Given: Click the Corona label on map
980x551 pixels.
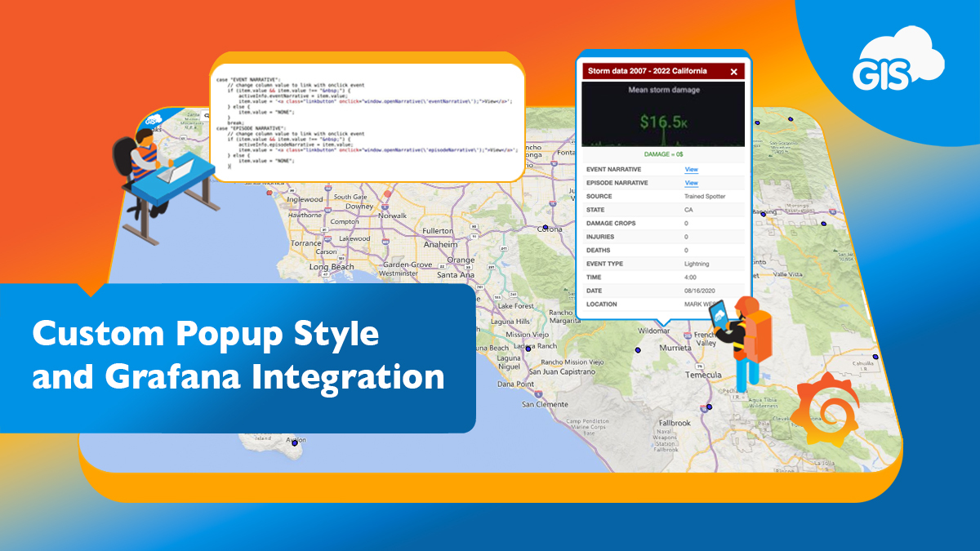Looking at the screenshot, I should click(549, 229).
